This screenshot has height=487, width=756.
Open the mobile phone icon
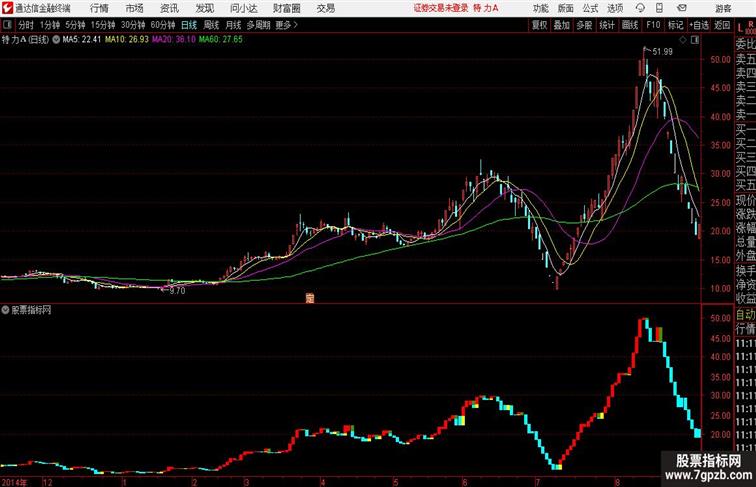coord(659,8)
